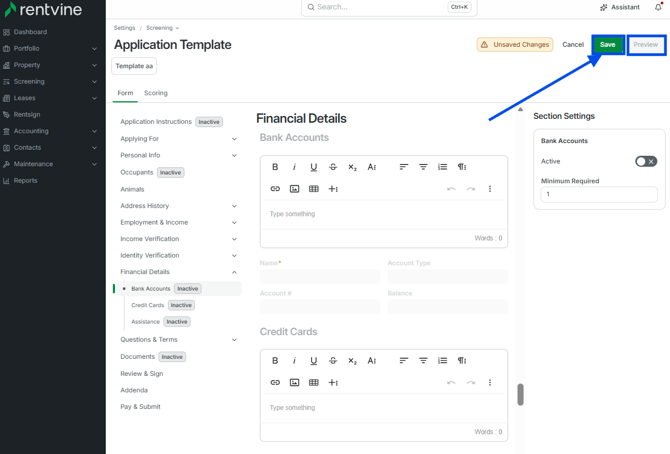Insert link in the Credit Cards editor
Image resolution: width=670 pixels, height=454 pixels.
tap(275, 382)
